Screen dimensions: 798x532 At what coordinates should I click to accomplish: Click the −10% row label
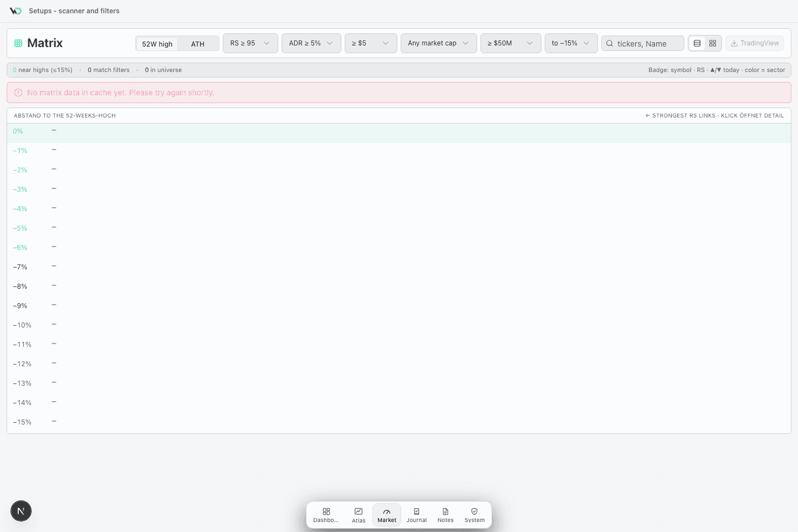22,325
